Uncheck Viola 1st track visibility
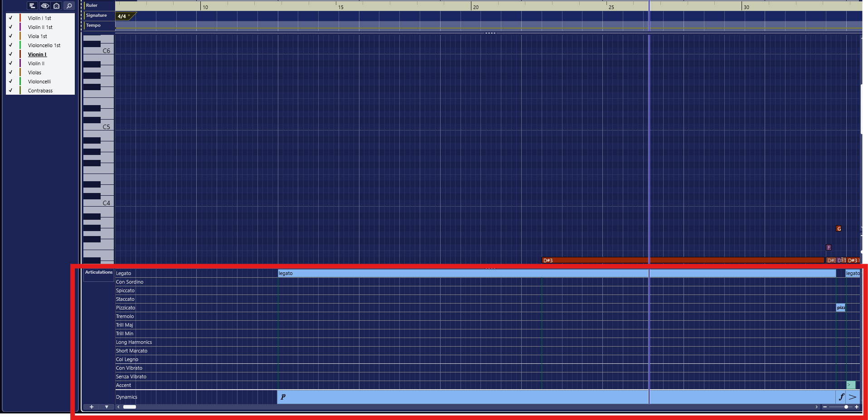 coord(10,36)
